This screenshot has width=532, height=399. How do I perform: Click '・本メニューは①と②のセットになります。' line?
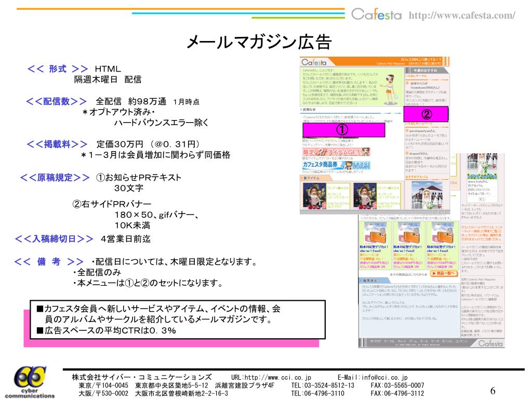[x=148, y=283]
